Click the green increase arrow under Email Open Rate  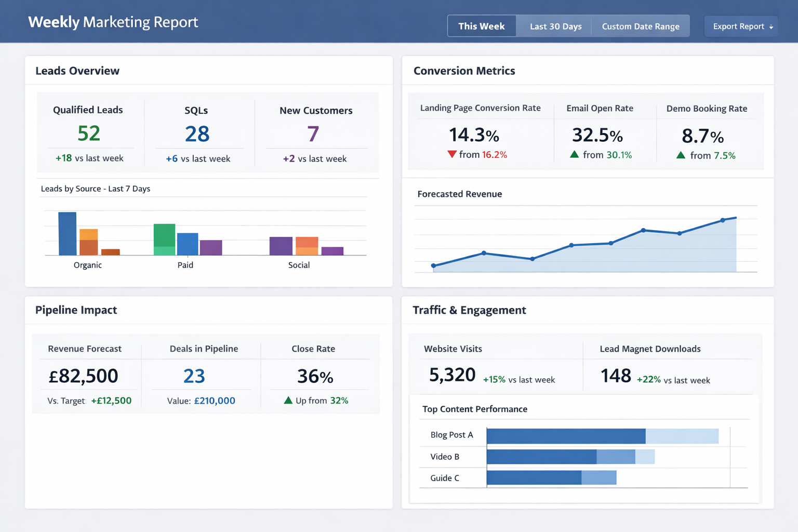pyautogui.click(x=574, y=154)
